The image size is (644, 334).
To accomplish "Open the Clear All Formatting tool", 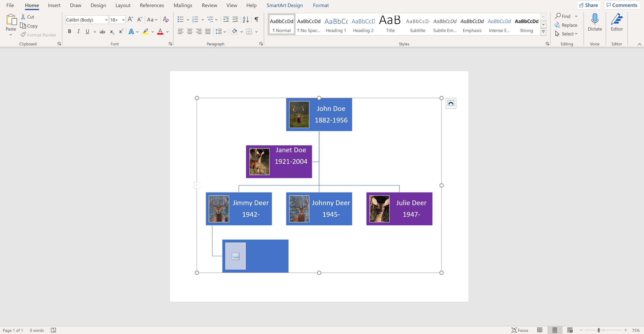I will 166,19.
